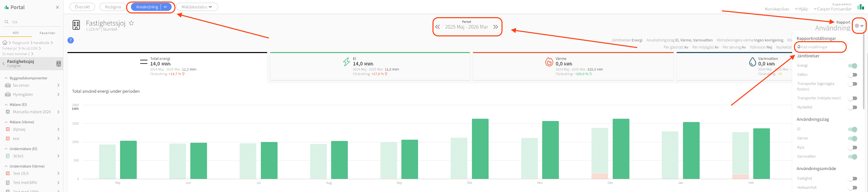
Task: Collapse the Byggnadskomponenter section
Action: [6, 78]
